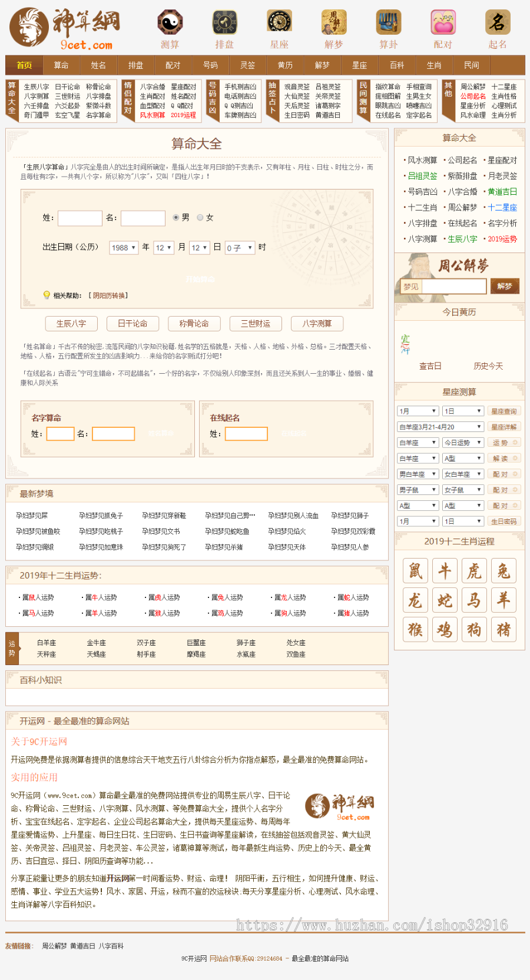Click the 鼠 zodiac tile
Screen dimensions: 530x980
(415, 571)
